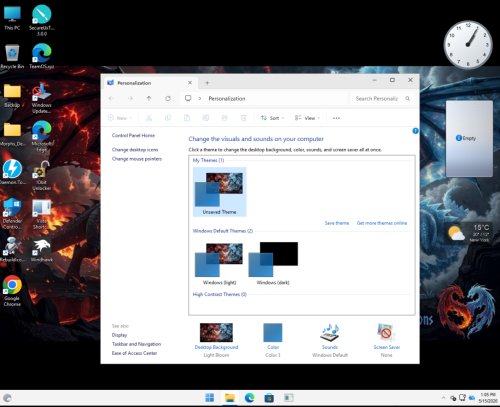Show hidden system tray icons chevron
The width and height of the screenshot is (500, 407).
[x=443, y=398]
